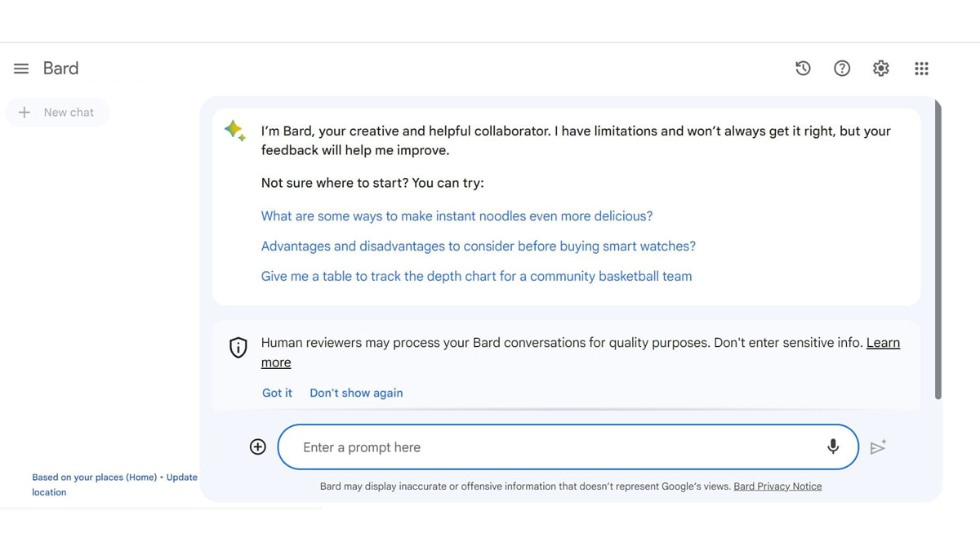Open the Learn more link
The image size is (980, 551).
pyautogui.click(x=882, y=343)
